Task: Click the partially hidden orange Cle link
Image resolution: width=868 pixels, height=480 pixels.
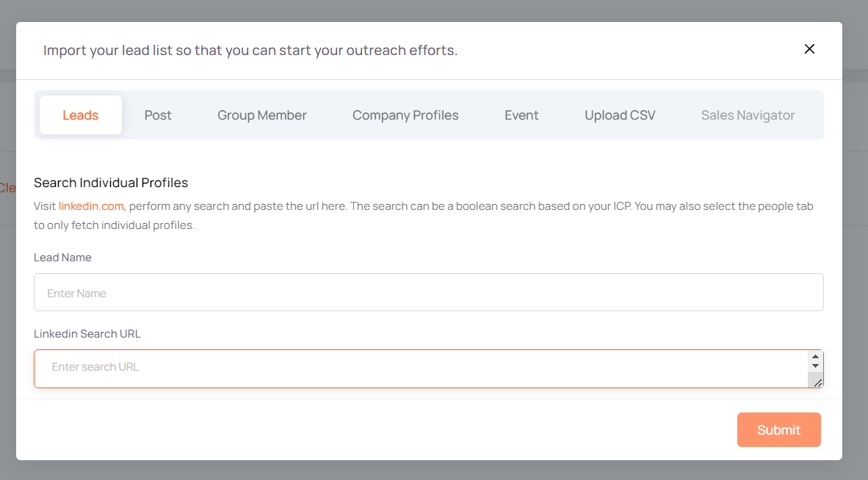Action: coord(7,188)
